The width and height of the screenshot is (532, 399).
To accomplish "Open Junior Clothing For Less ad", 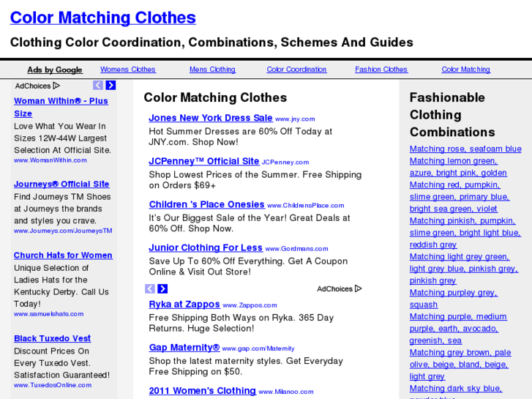I will (x=206, y=247).
